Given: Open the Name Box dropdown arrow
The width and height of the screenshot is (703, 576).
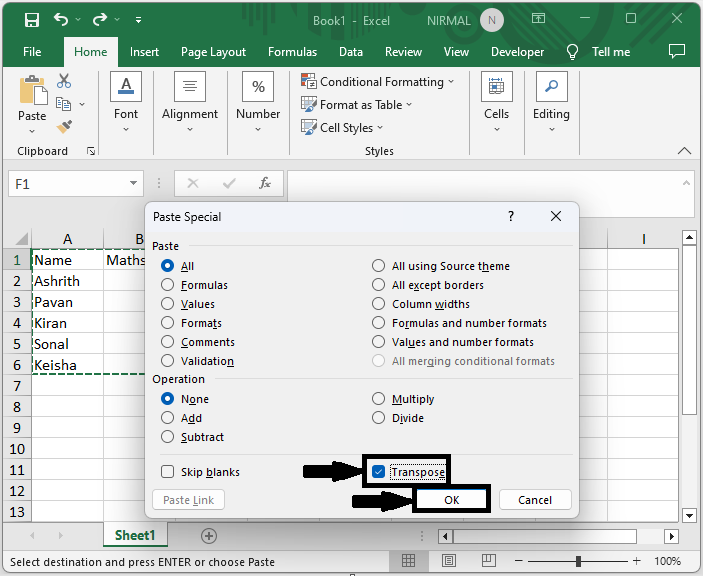Looking at the screenshot, I should click(x=135, y=184).
